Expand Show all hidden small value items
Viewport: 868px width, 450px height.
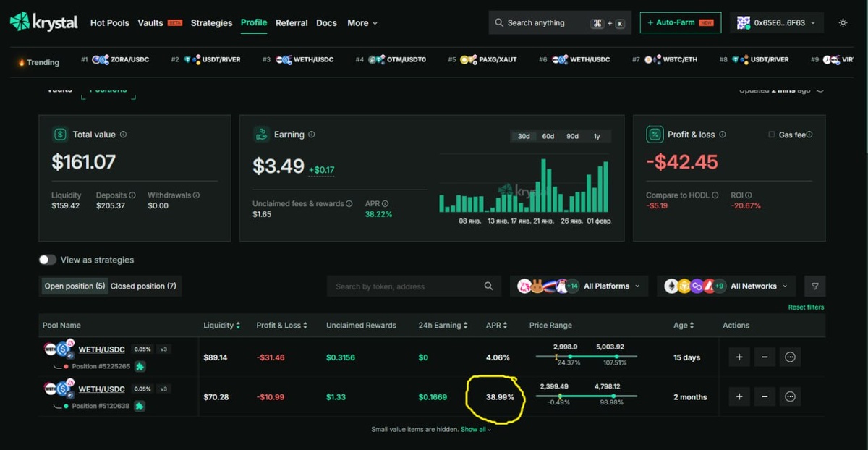[x=475, y=429]
